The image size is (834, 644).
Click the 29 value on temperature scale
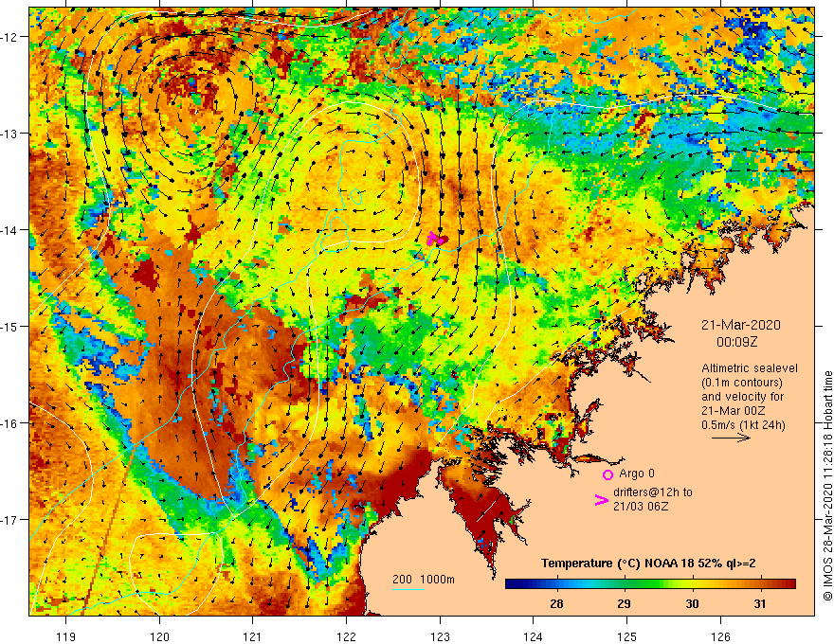click(624, 603)
